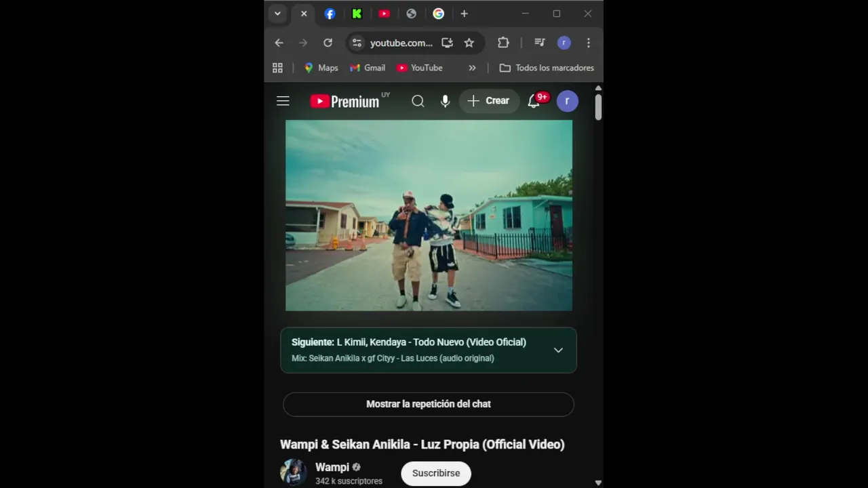Screen dimensions: 868x488
Task: Reload the current page
Action: coord(328,43)
